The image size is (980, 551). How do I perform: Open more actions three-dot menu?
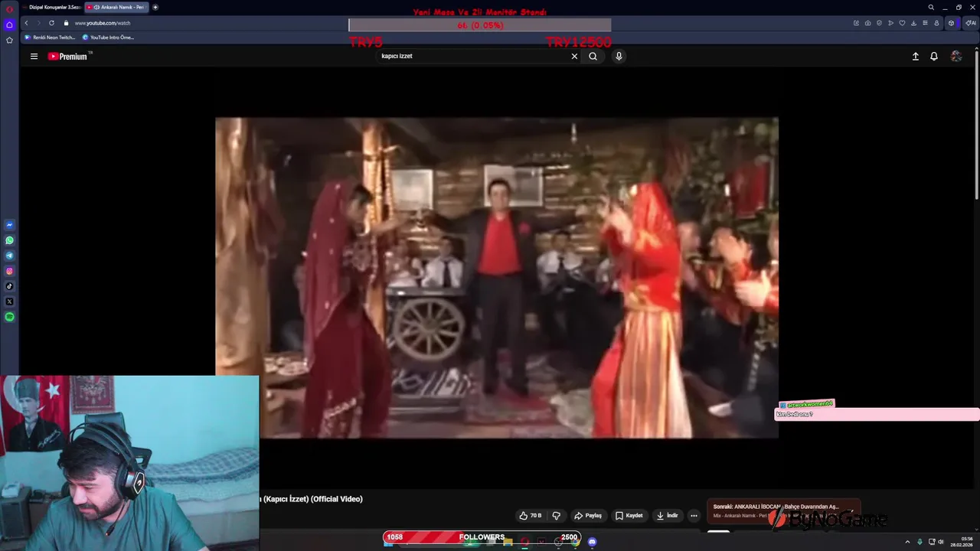click(694, 515)
